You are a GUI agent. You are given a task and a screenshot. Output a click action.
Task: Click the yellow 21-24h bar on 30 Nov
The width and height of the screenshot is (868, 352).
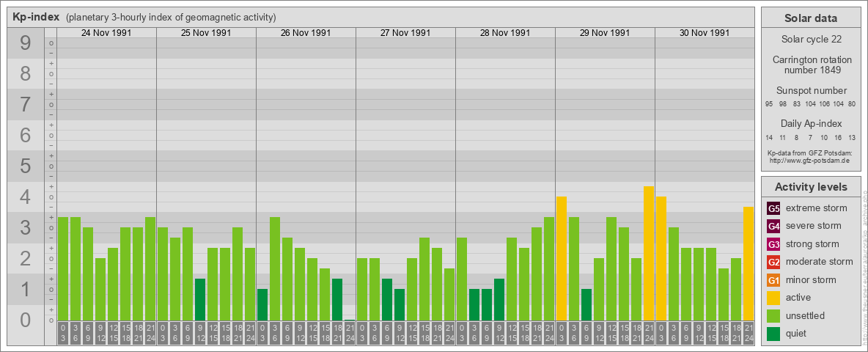(749, 263)
